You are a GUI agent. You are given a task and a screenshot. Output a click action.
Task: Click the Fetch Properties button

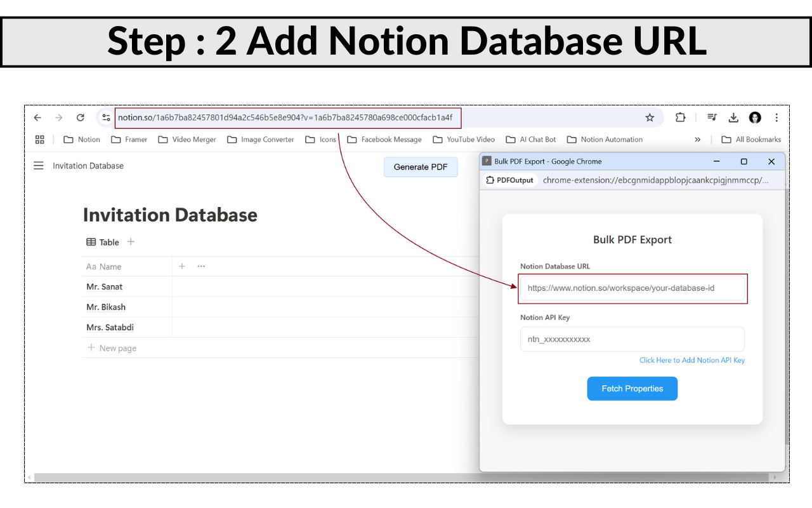pyautogui.click(x=632, y=389)
